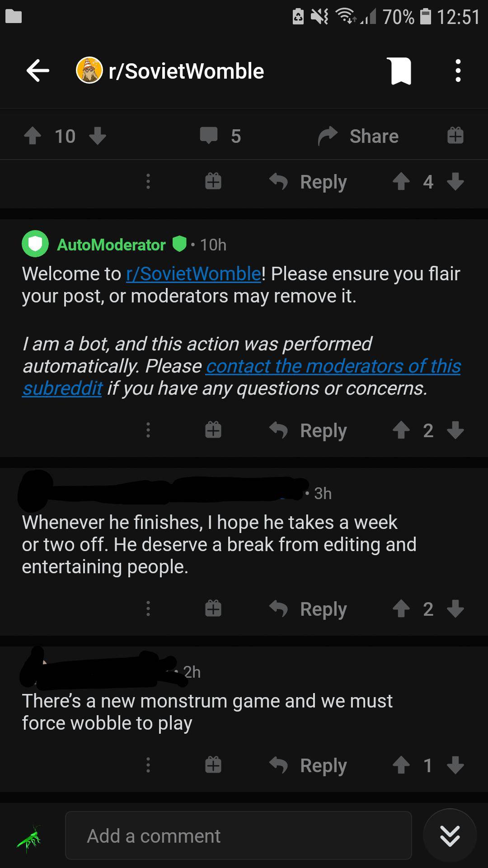Open the r/SovietWomble link in welcome text
The image size is (488, 868).
click(x=192, y=273)
